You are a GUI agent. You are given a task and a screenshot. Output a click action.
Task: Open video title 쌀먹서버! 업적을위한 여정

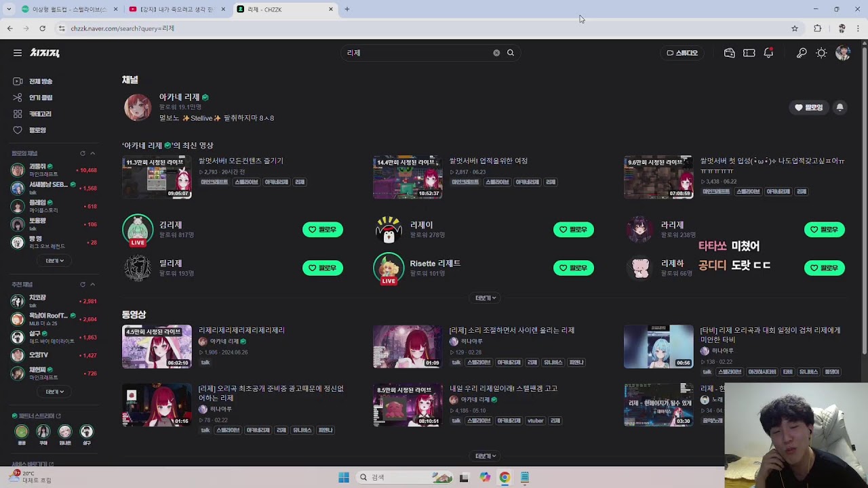tap(489, 161)
